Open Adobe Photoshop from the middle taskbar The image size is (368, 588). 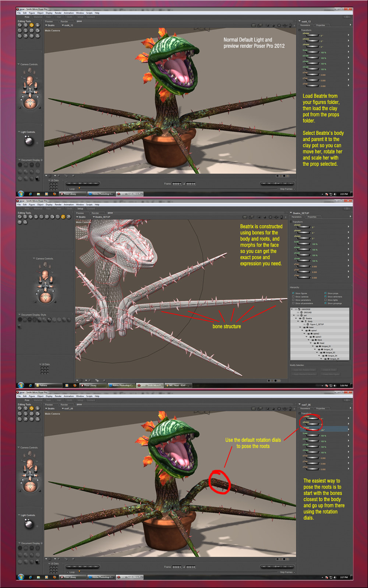121,386
